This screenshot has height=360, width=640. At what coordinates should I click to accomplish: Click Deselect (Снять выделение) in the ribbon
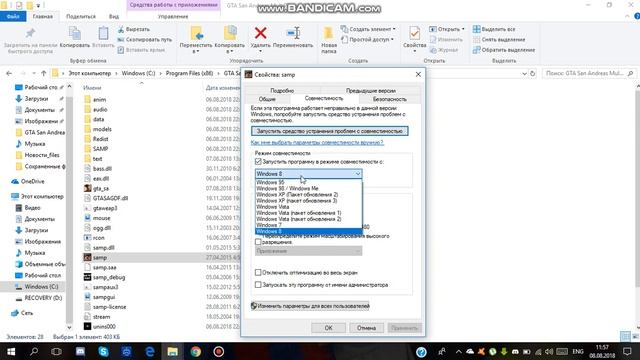(499, 40)
